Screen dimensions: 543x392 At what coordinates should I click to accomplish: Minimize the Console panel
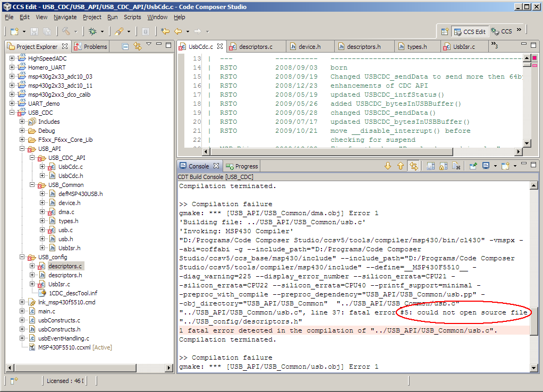524,164
